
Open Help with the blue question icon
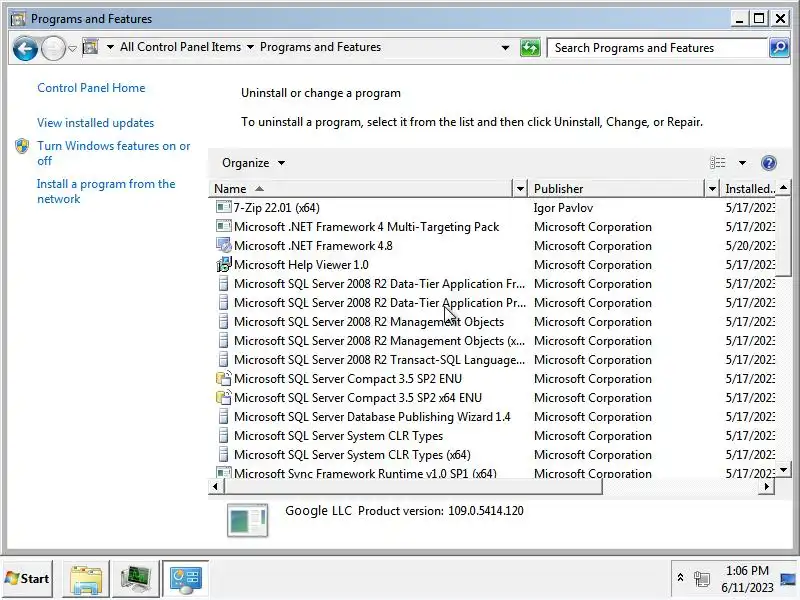(x=768, y=163)
